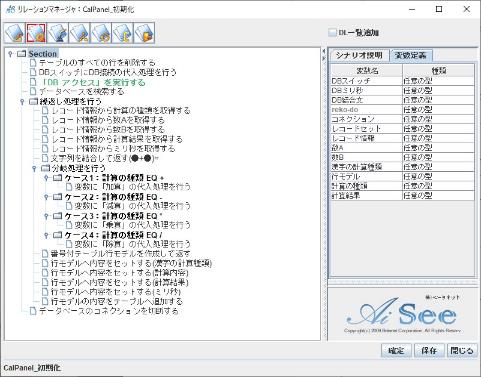Click the document icon beside 「DB アクセス」を実行する
The height and width of the screenshot is (377, 481).
pyautogui.click(x=33, y=82)
